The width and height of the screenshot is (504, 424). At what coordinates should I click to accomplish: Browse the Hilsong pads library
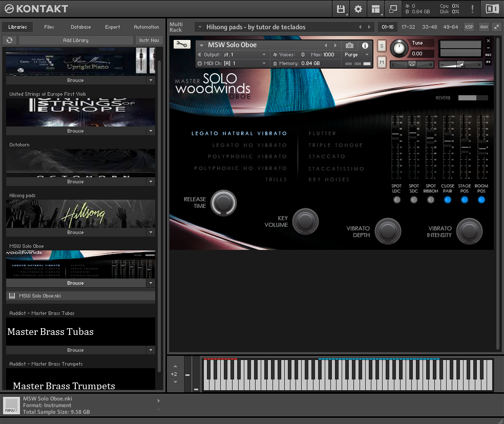(x=76, y=232)
